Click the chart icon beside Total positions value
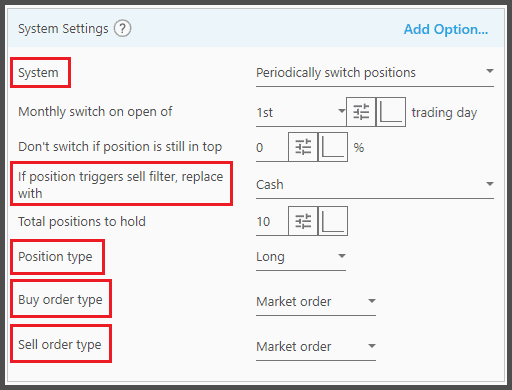This screenshot has height=390, width=512. tap(333, 221)
